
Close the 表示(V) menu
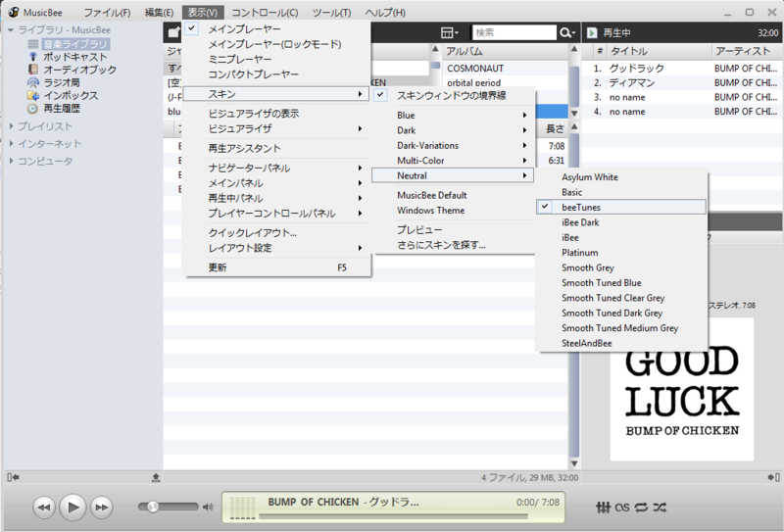tap(203, 13)
